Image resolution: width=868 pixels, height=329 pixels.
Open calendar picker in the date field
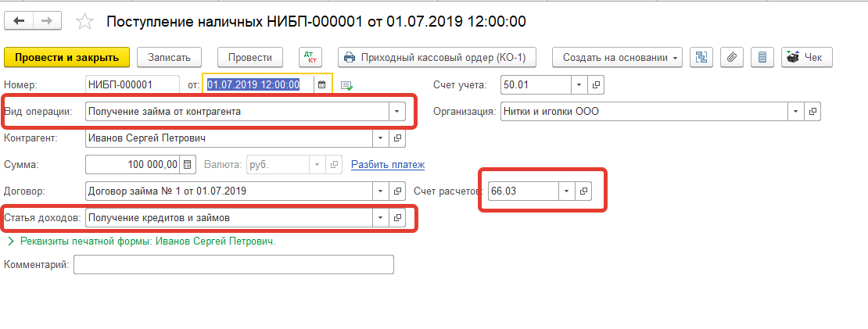321,84
